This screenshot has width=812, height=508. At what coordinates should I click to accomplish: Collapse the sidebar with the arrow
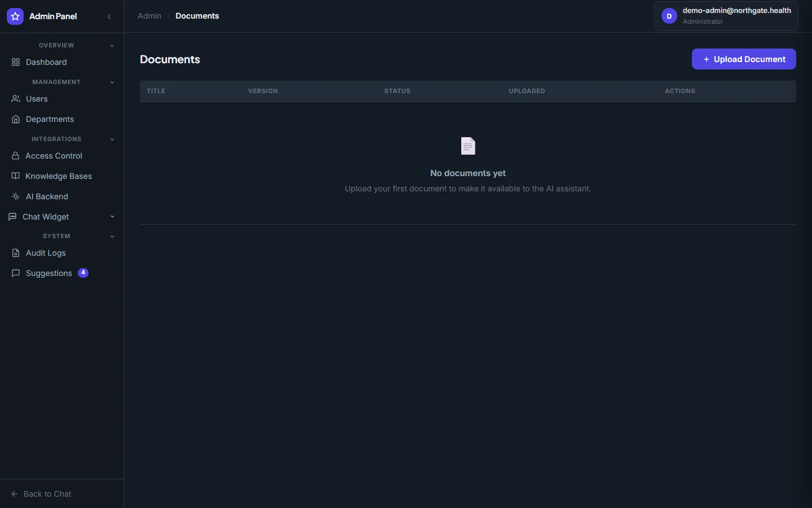pos(109,16)
